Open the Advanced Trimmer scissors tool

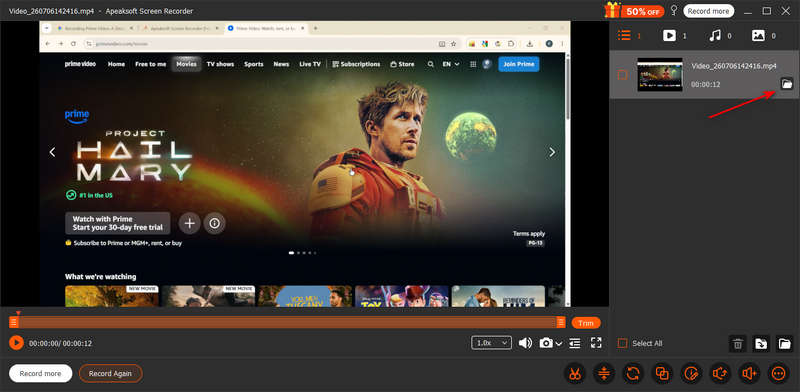click(x=574, y=374)
